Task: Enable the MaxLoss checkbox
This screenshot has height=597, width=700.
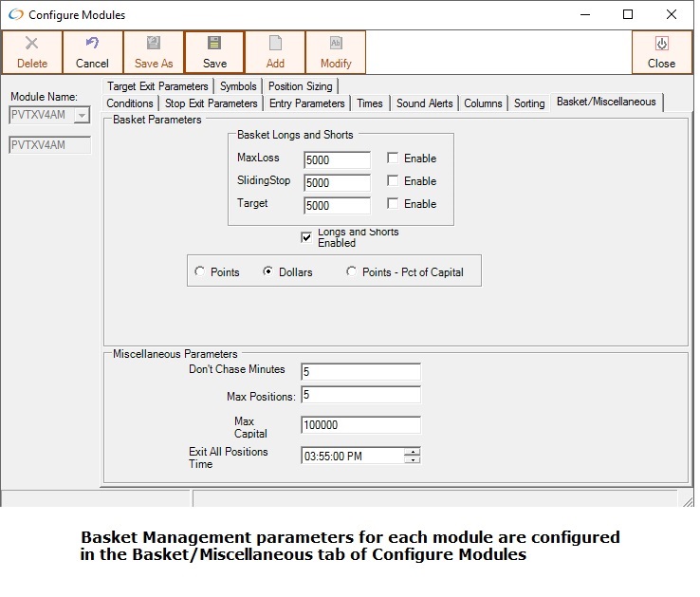Action: [393, 159]
